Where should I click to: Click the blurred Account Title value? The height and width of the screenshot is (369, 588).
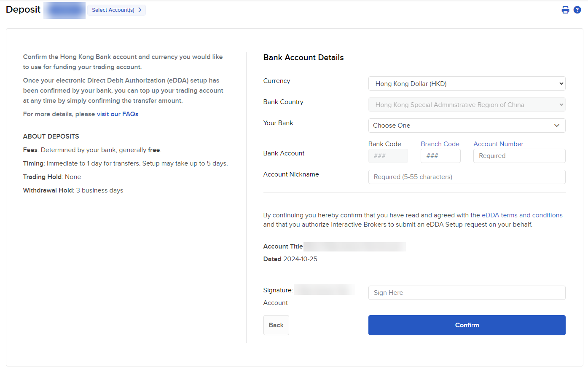pos(354,246)
